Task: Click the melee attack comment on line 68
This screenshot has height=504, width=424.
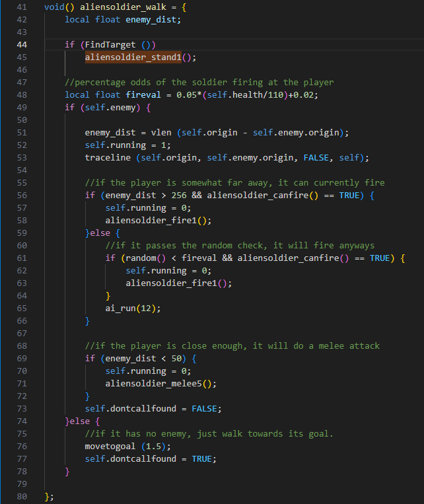Action: click(x=232, y=345)
